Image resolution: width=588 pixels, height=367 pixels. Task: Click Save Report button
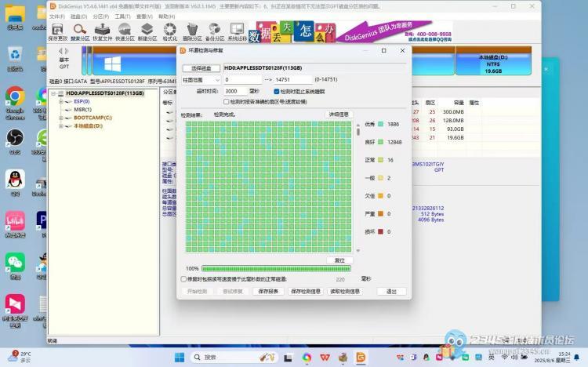(268, 291)
